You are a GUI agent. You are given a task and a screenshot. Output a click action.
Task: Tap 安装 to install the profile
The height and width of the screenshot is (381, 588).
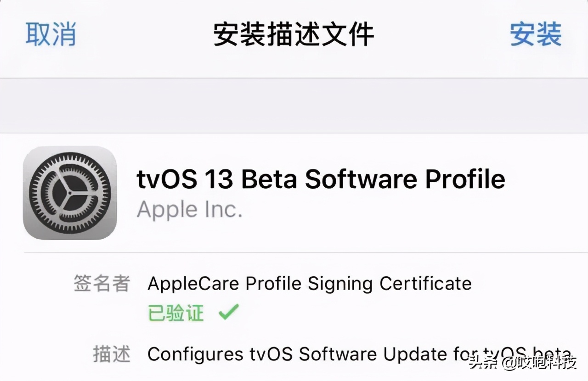pos(536,34)
